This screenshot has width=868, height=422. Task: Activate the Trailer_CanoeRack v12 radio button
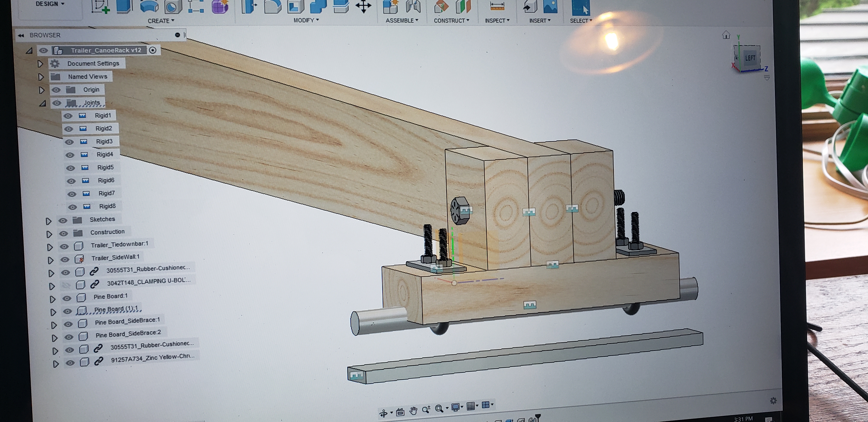coord(153,50)
